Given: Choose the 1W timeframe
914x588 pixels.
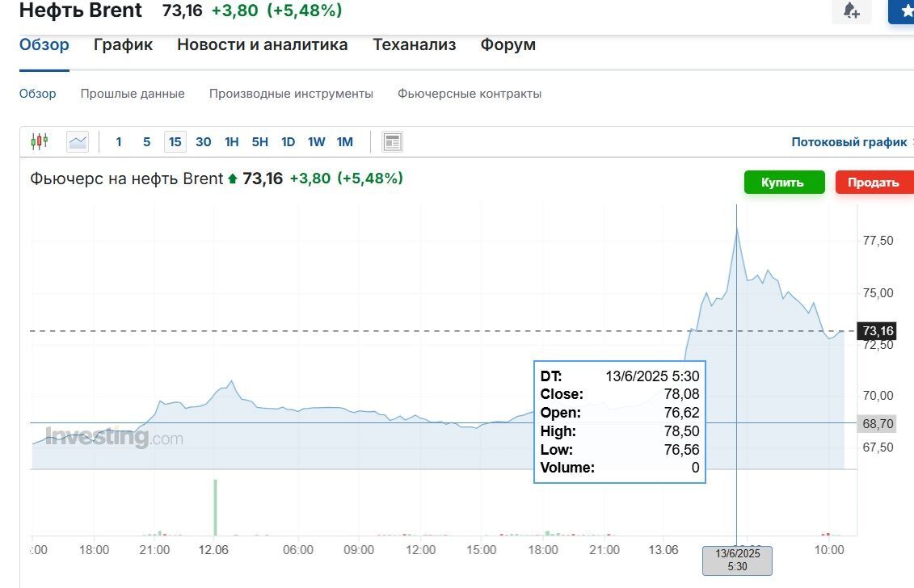Looking at the screenshot, I should [316, 142].
